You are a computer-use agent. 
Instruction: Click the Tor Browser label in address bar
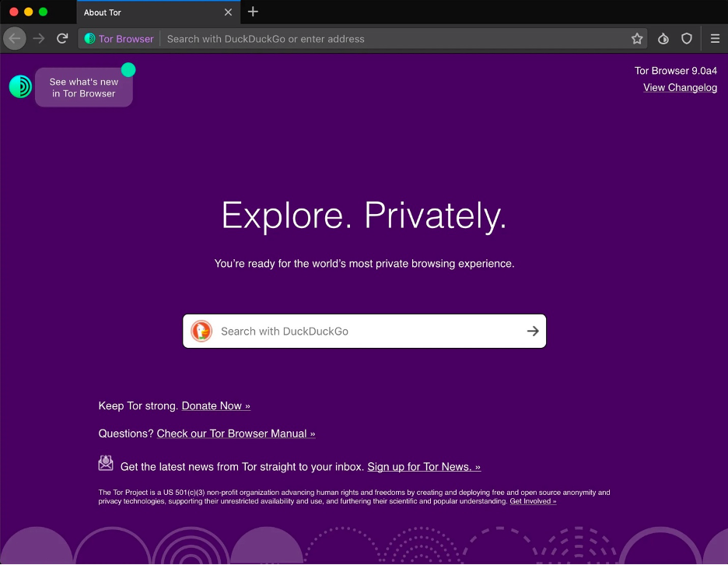pos(126,39)
